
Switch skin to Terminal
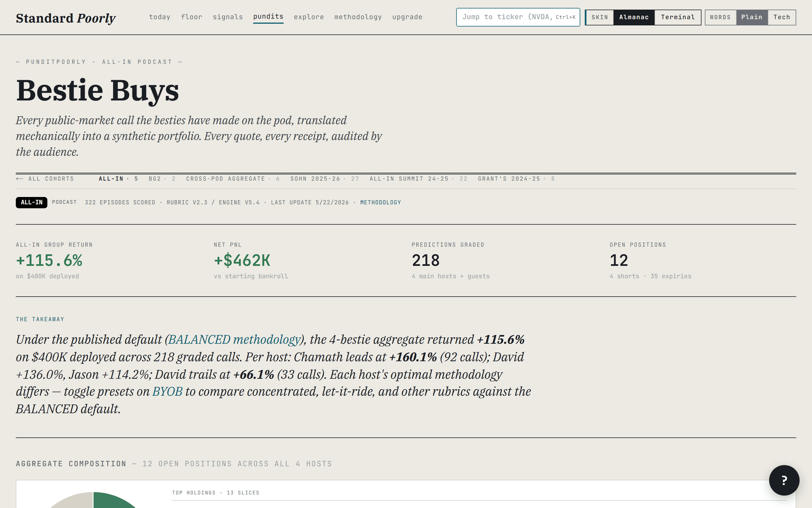[x=678, y=17]
